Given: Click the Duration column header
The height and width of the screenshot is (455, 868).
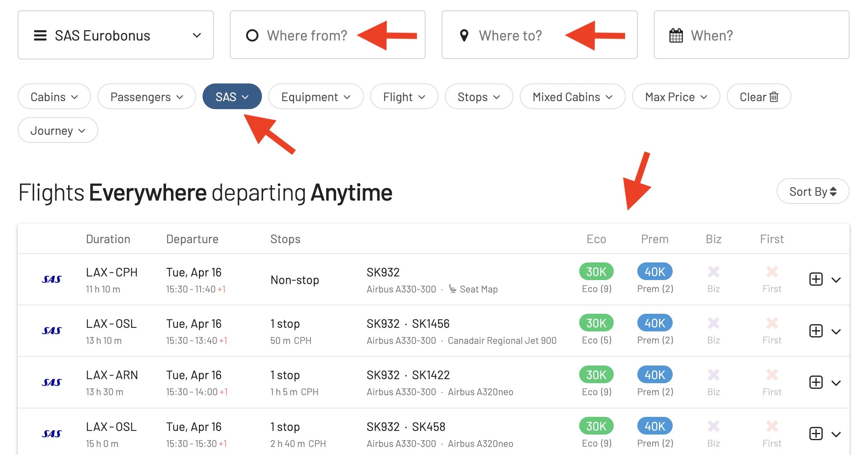Looking at the screenshot, I should click(108, 239).
